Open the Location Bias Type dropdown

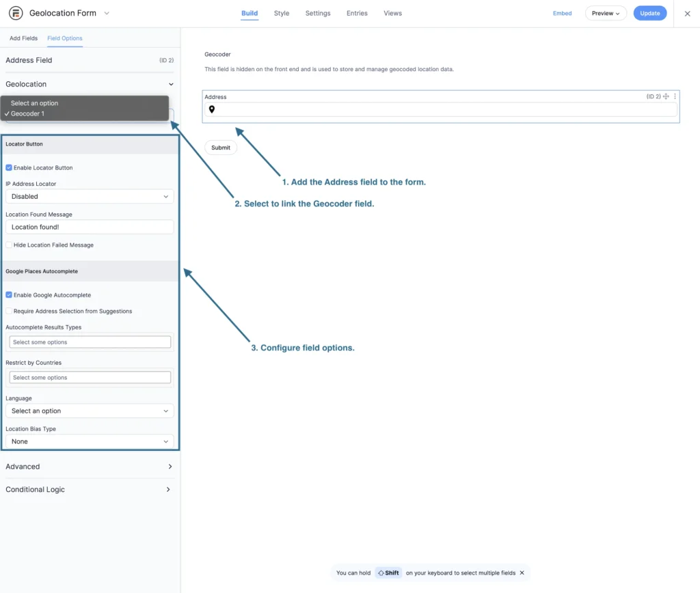point(90,442)
